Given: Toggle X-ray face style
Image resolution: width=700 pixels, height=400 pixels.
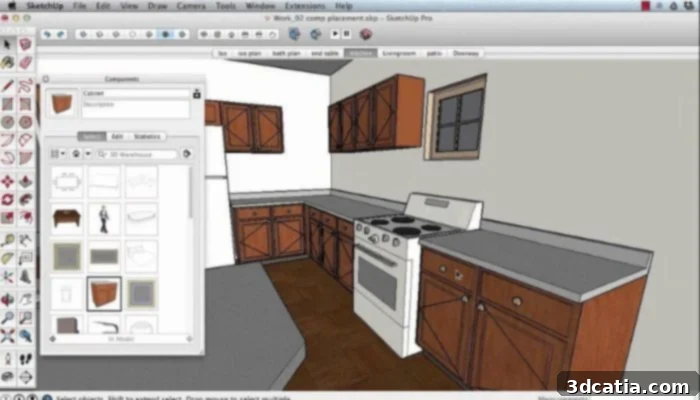Looking at the screenshot, I should pyautogui.click(x=83, y=34).
